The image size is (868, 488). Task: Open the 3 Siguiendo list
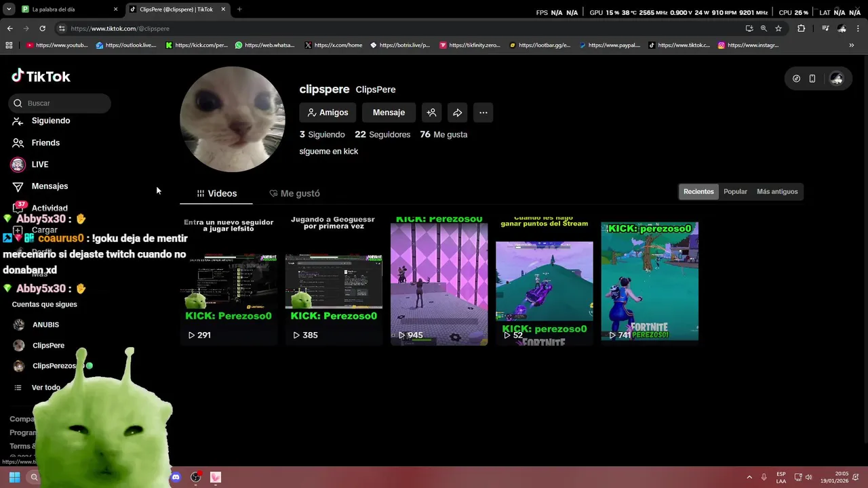click(322, 134)
